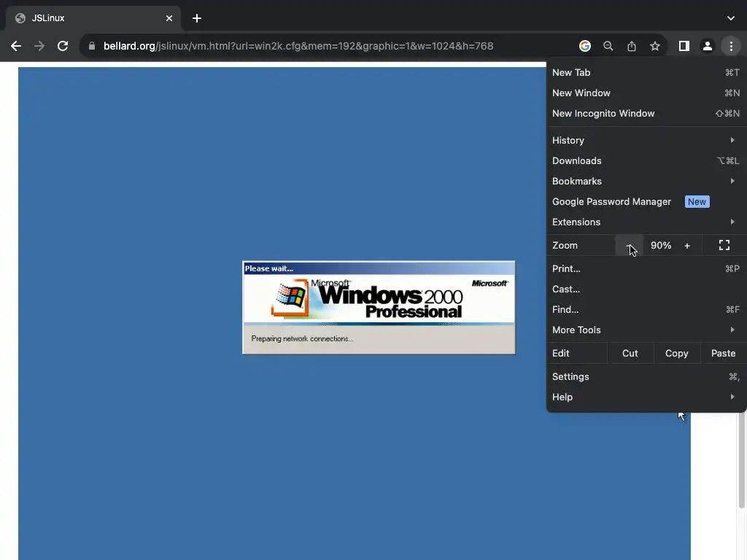
Task: Click the address bar URL
Action: click(x=298, y=46)
